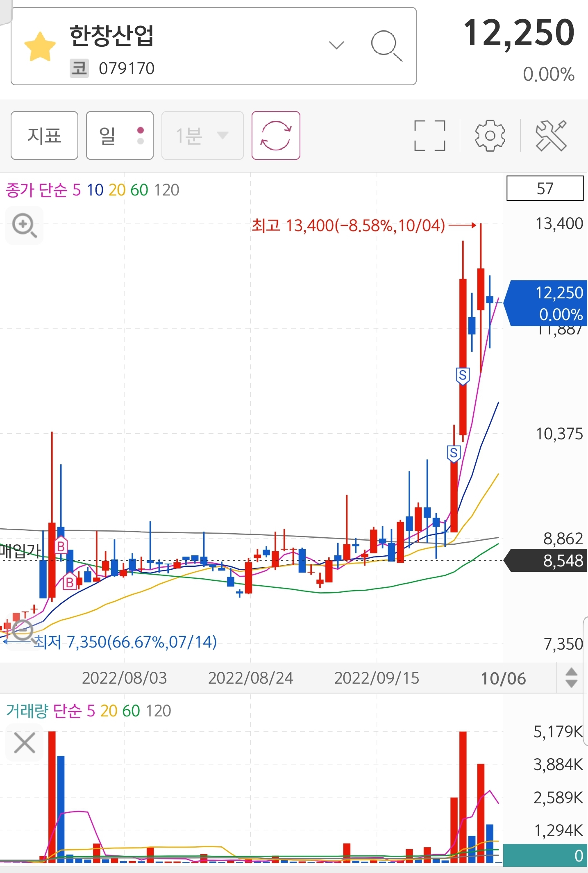The width and height of the screenshot is (588, 873).
Task: Tap the 최저 7,350 low annotation
Action: point(125,642)
